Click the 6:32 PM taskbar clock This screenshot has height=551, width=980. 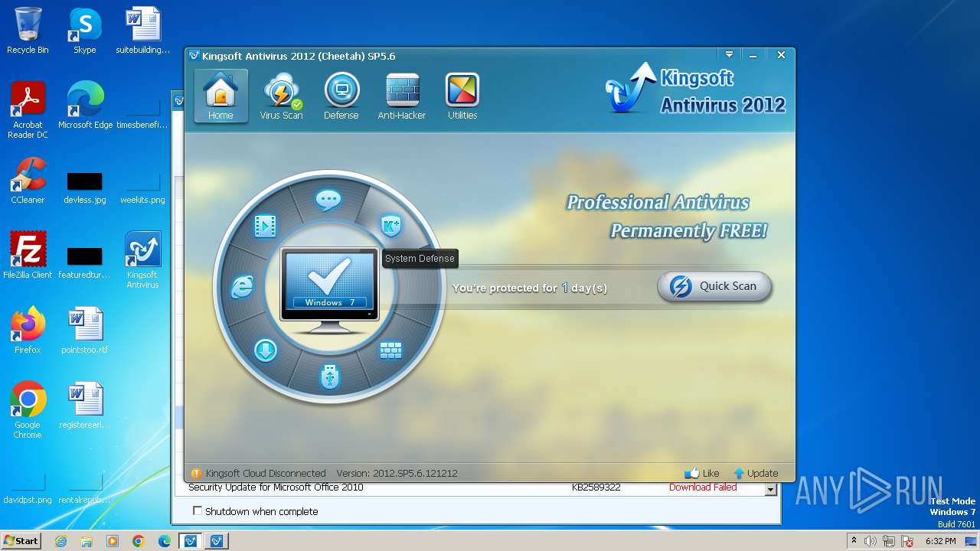click(x=941, y=541)
